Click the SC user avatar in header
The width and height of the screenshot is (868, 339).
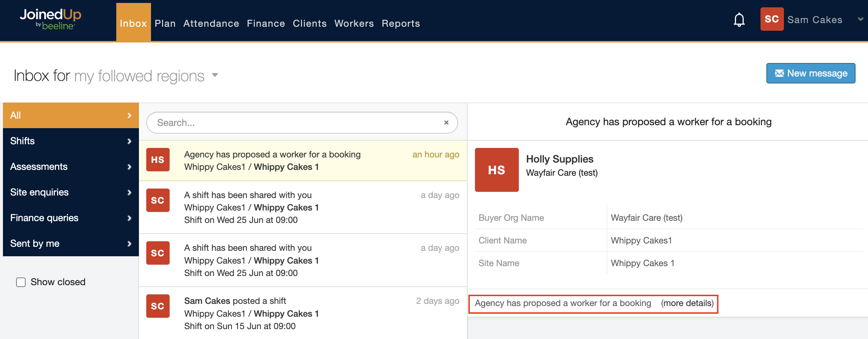(771, 19)
